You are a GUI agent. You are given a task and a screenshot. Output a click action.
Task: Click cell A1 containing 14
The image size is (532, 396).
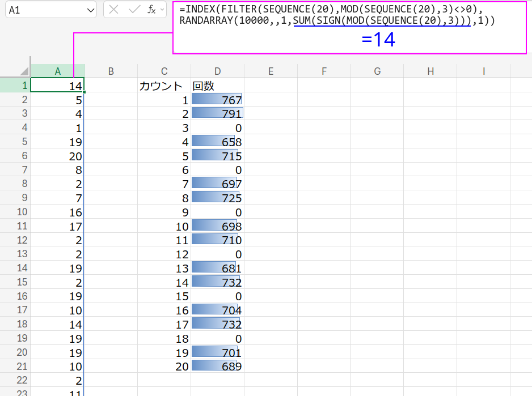(57, 86)
